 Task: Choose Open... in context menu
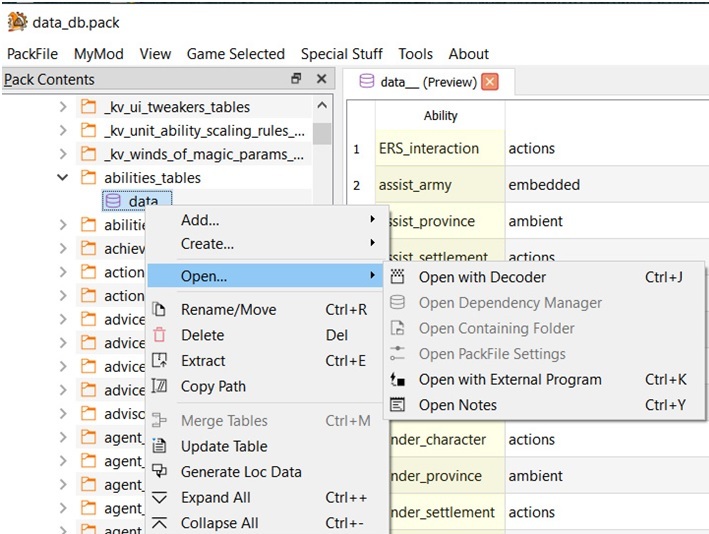click(267, 276)
